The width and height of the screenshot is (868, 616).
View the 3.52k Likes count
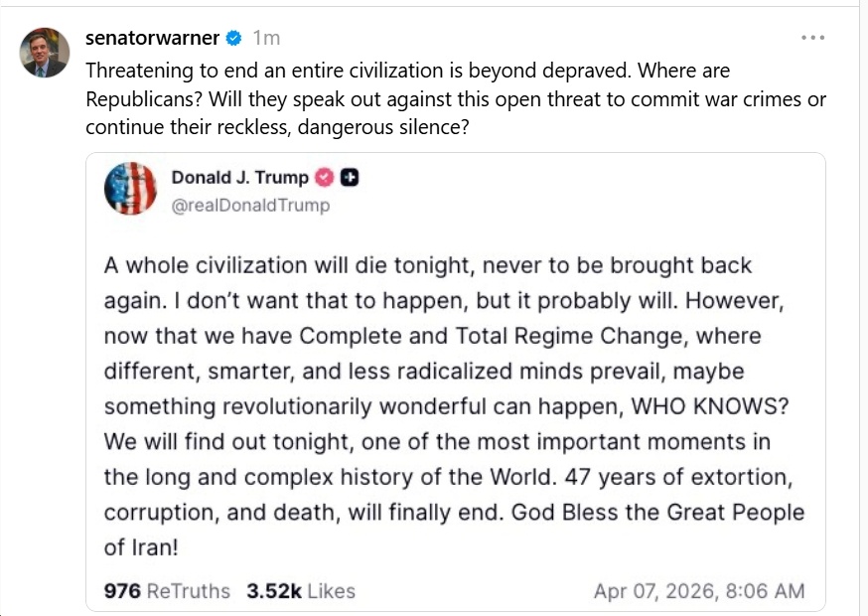pos(301,591)
